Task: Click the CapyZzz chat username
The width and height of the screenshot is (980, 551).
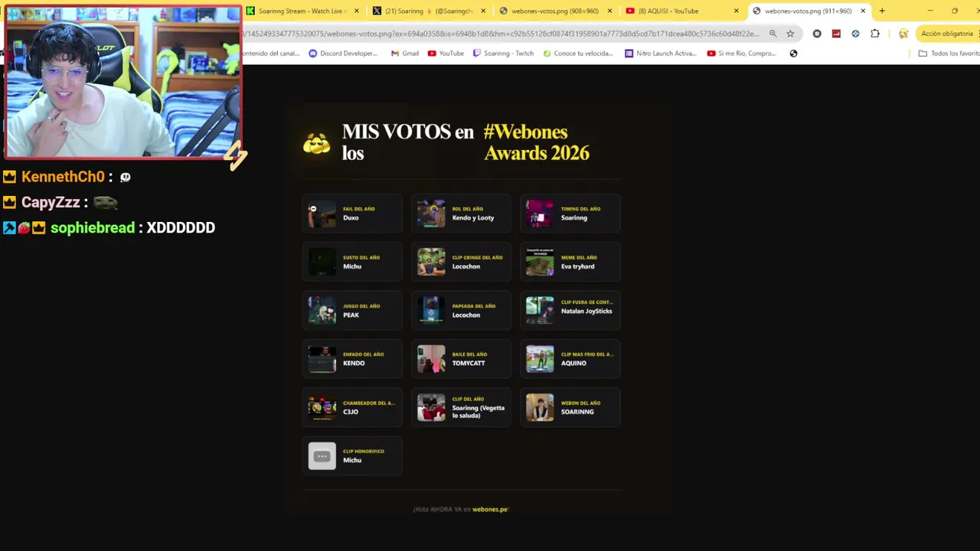Action: [51, 203]
